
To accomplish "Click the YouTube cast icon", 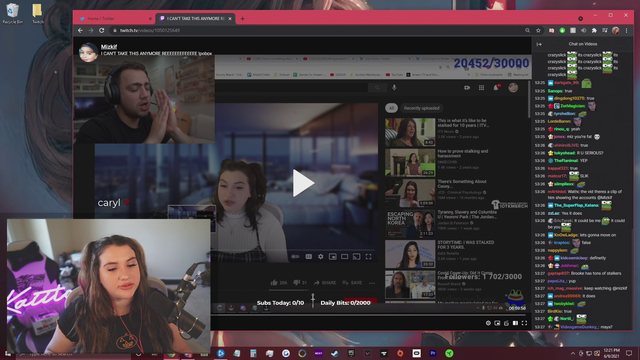I will pos(356,257).
